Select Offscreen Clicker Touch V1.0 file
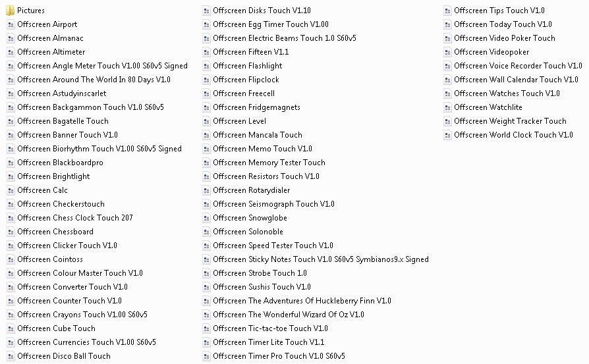This screenshot has height=364, width=589. pos(67,246)
